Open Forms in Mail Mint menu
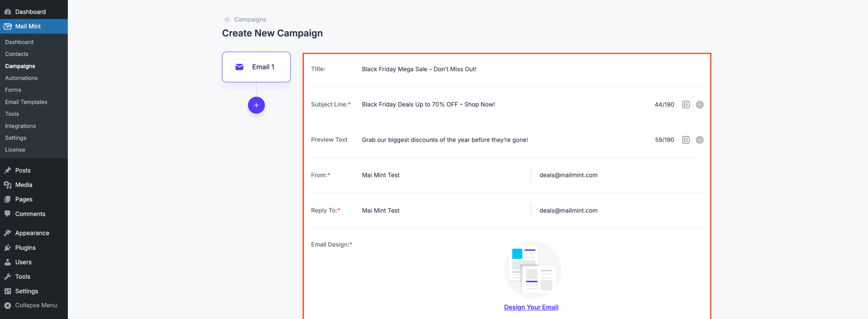868x319 pixels. (13, 90)
